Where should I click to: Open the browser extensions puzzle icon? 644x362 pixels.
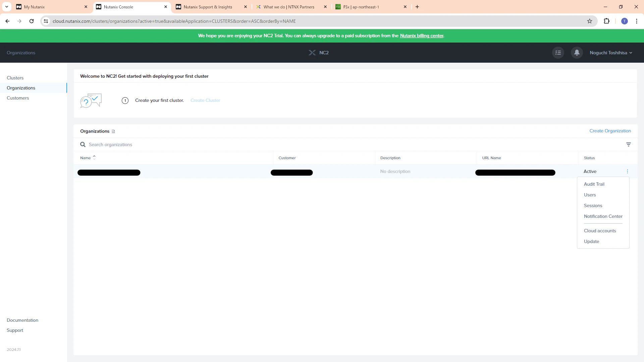(x=606, y=21)
